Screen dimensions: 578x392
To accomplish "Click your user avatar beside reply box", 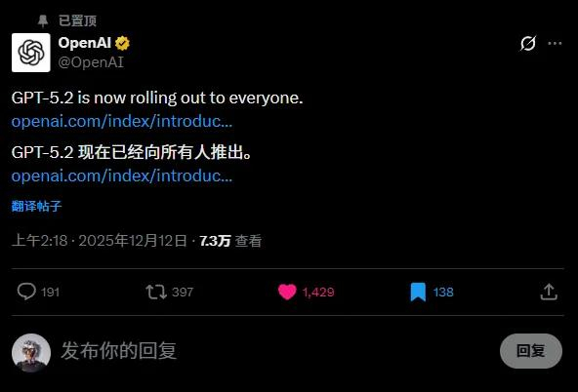I will 31,353.
